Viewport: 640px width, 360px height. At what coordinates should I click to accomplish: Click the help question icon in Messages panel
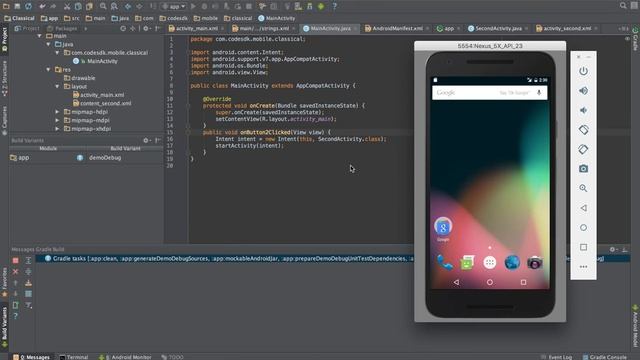(16, 316)
